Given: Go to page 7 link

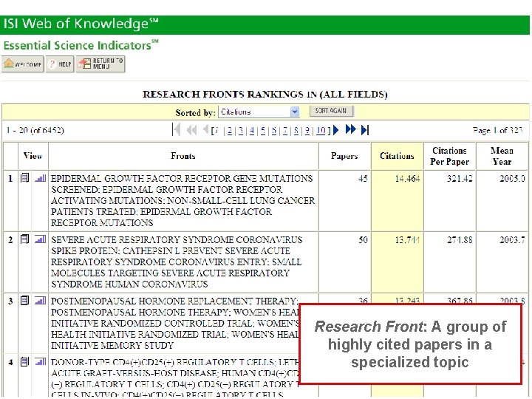Looking at the screenshot, I should [285, 131].
